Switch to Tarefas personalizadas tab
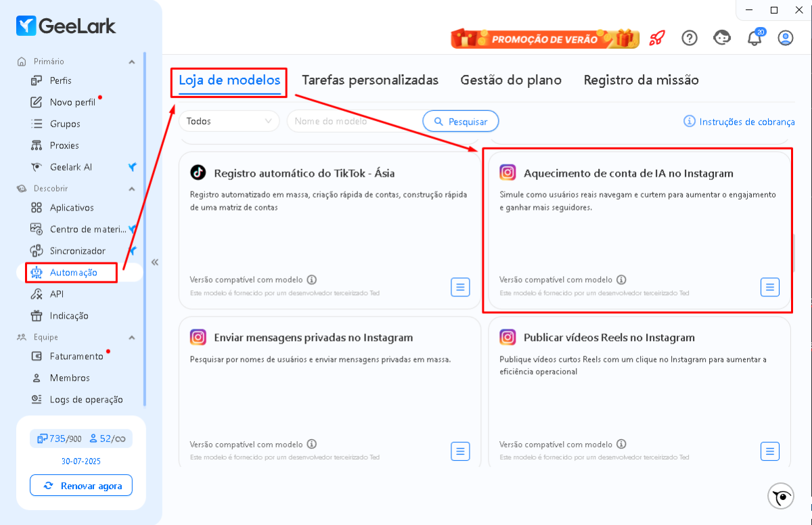 click(370, 80)
